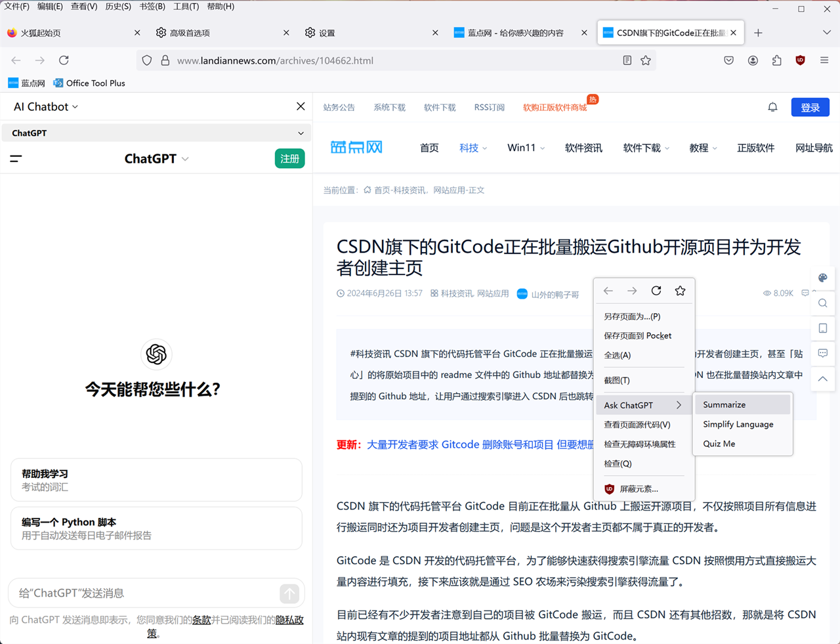Open 软购正版软件商城 link
This screenshot has width=840, height=644.
click(x=555, y=108)
